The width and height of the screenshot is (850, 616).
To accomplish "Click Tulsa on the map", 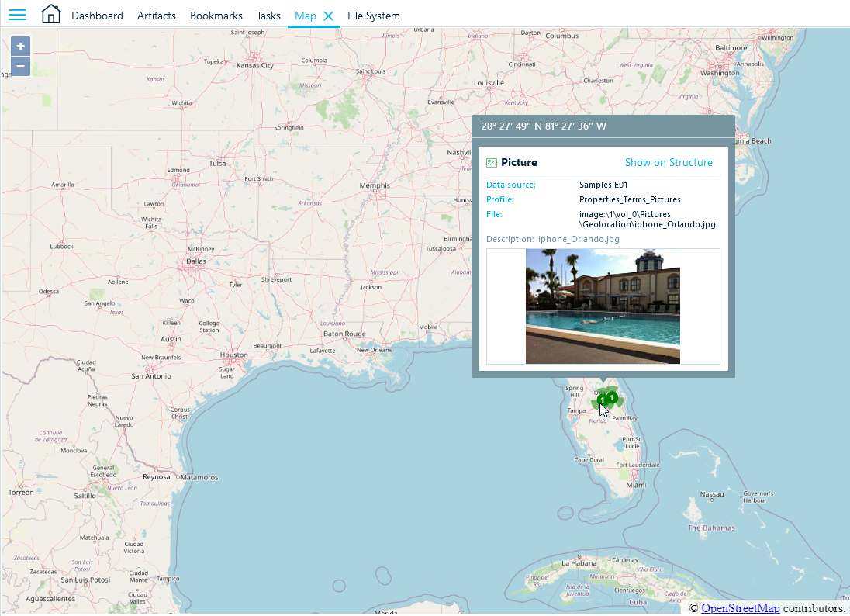I will (217, 163).
